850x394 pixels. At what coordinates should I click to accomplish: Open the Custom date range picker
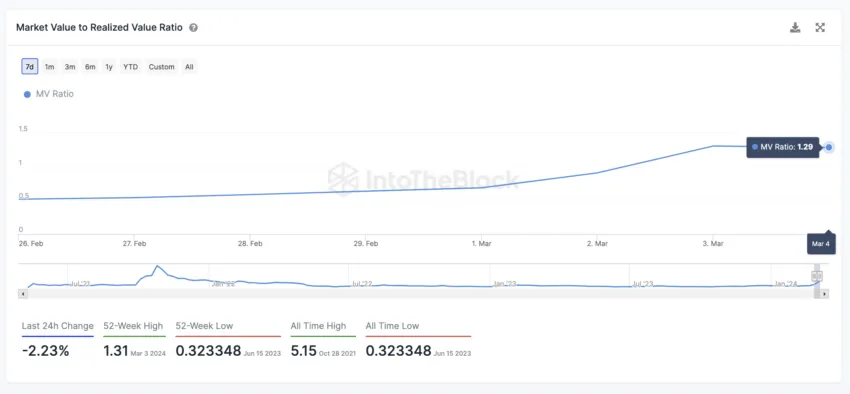(x=162, y=67)
